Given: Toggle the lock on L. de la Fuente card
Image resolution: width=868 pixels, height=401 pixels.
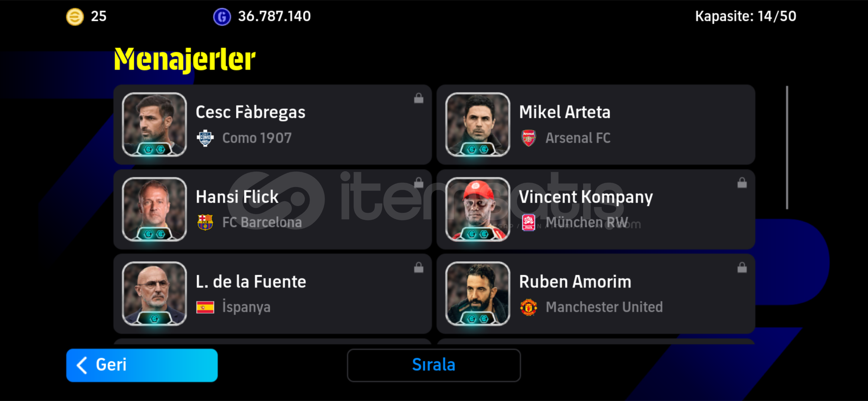Looking at the screenshot, I should coord(419,267).
